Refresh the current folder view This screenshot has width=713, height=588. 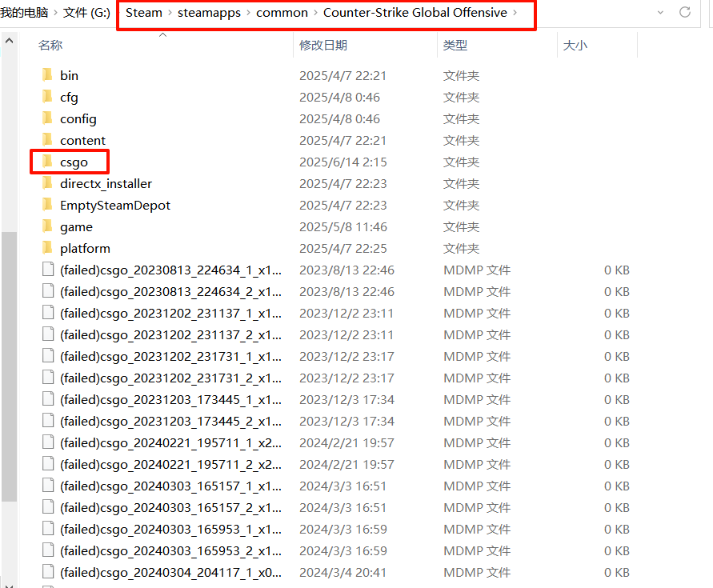point(685,12)
